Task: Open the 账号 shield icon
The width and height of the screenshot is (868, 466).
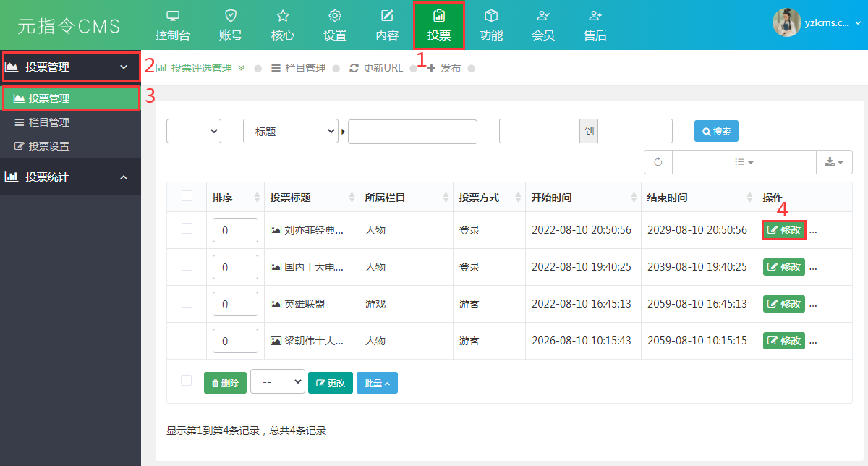Action: (230, 15)
